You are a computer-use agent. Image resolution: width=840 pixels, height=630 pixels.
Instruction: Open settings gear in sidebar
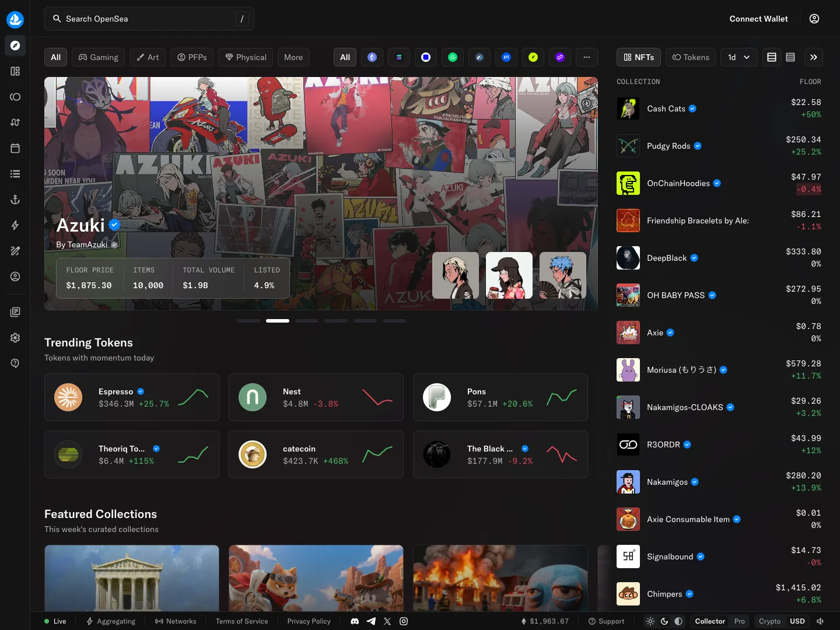click(x=15, y=338)
